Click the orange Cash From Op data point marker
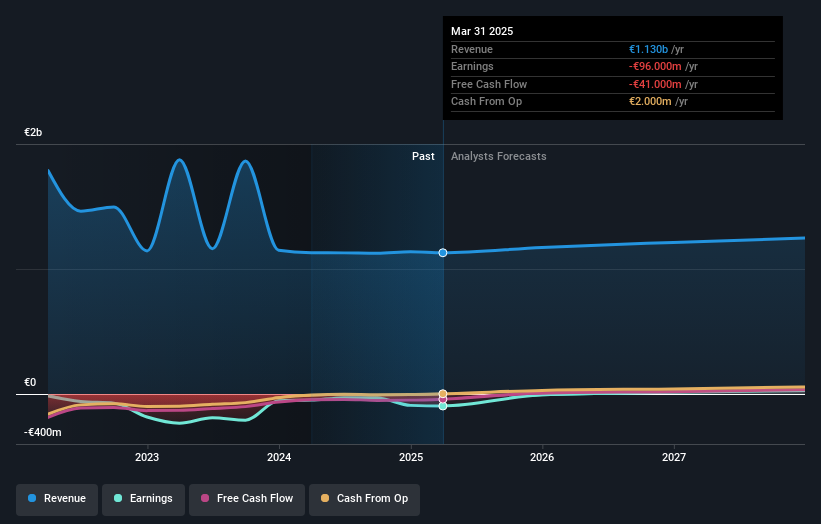 [443, 394]
